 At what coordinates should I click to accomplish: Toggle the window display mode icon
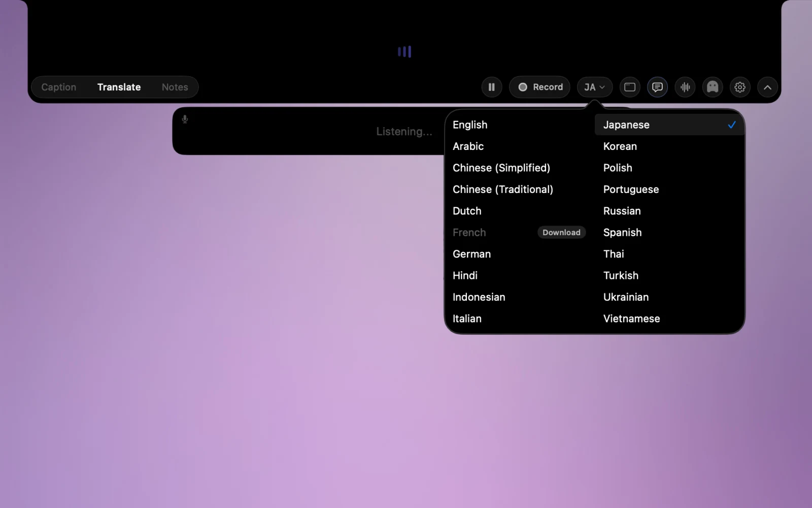[x=630, y=87]
